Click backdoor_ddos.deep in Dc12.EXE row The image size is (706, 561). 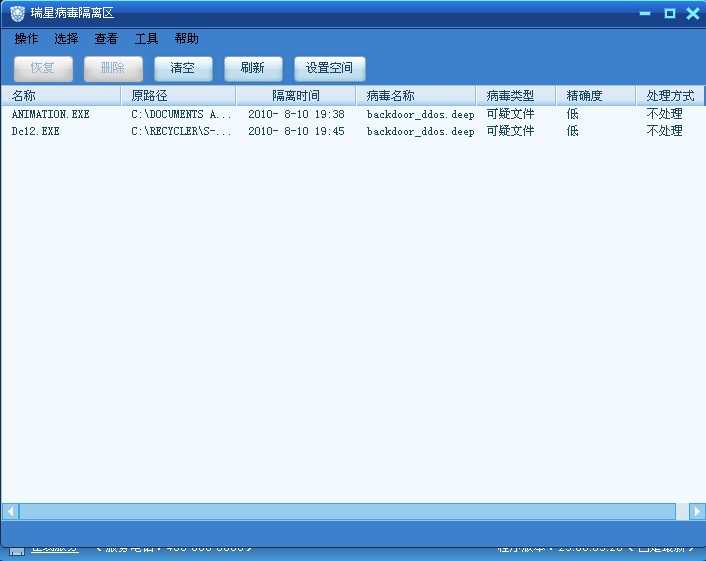tap(421, 131)
